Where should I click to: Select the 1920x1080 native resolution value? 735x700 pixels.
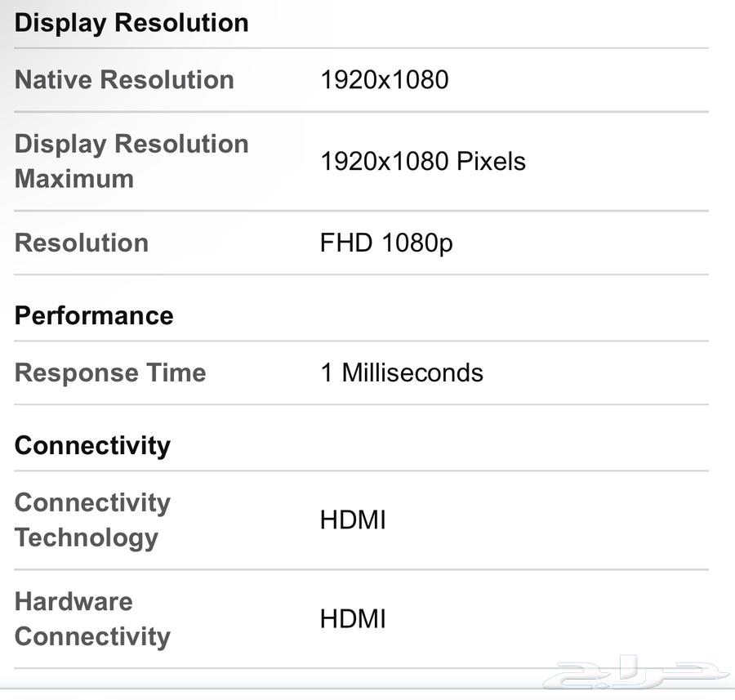click(x=385, y=79)
